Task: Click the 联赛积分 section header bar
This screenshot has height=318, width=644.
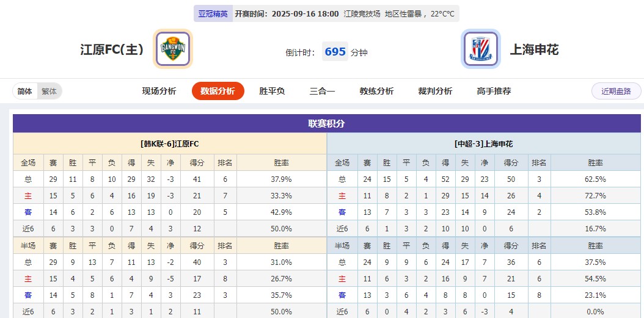Action: (x=326, y=123)
